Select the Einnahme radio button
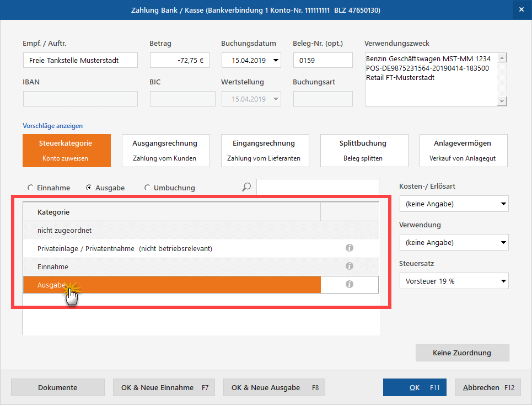 coord(30,188)
